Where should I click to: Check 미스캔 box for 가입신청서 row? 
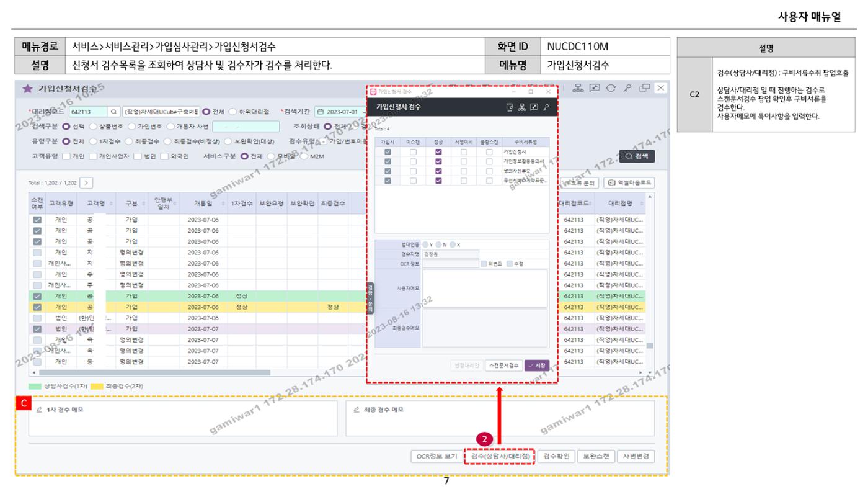[413, 151]
